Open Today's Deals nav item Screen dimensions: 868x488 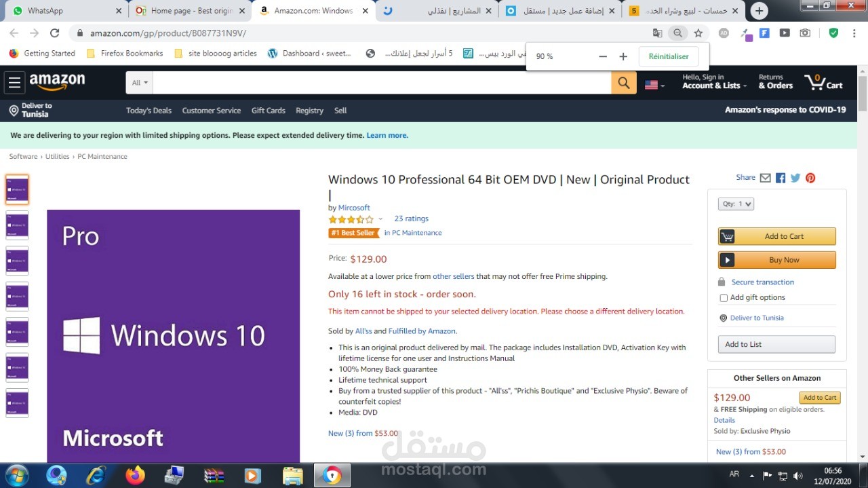149,111
